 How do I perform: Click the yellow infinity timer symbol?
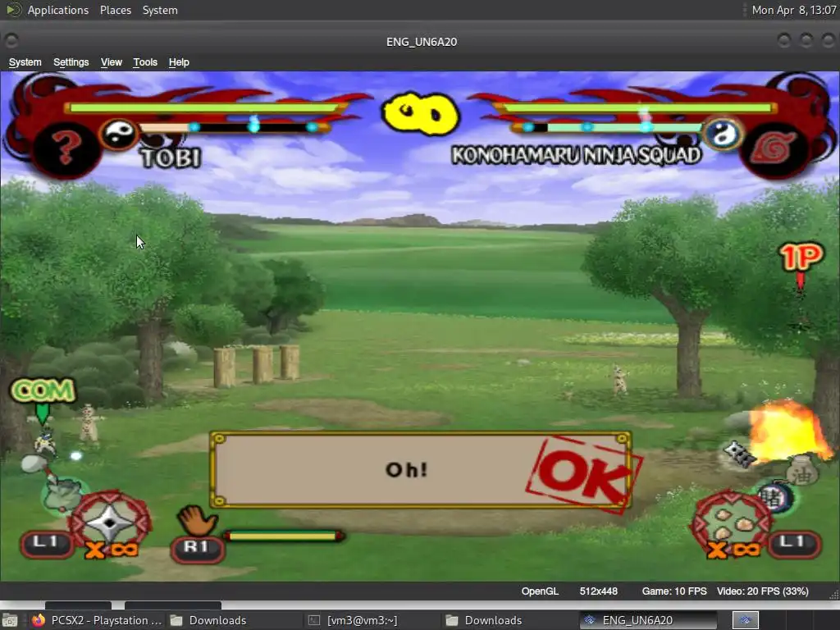(x=421, y=113)
